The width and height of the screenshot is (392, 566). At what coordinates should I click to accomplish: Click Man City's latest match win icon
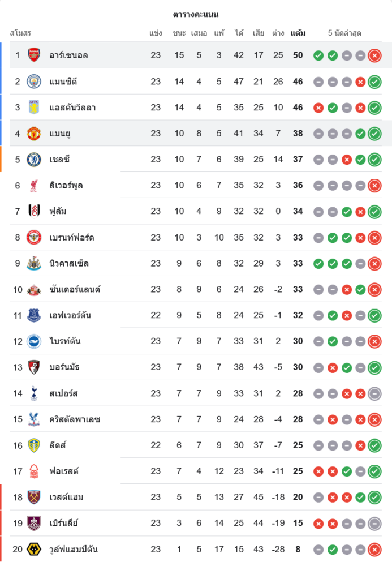pyautogui.click(x=374, y=82)
